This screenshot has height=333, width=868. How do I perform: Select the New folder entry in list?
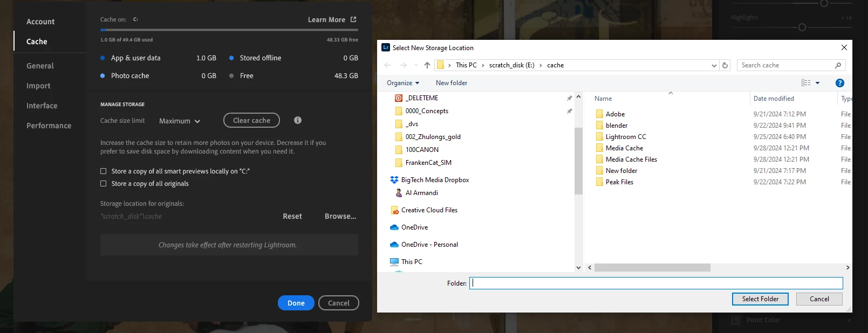pos(621,171)
